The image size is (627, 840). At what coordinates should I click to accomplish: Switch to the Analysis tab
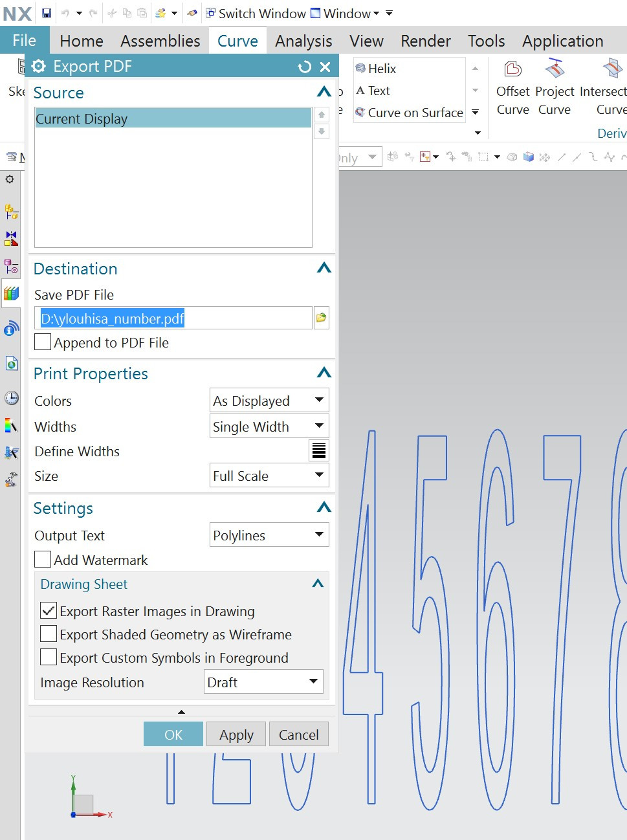pyautogui.click(x=303, y=41)
